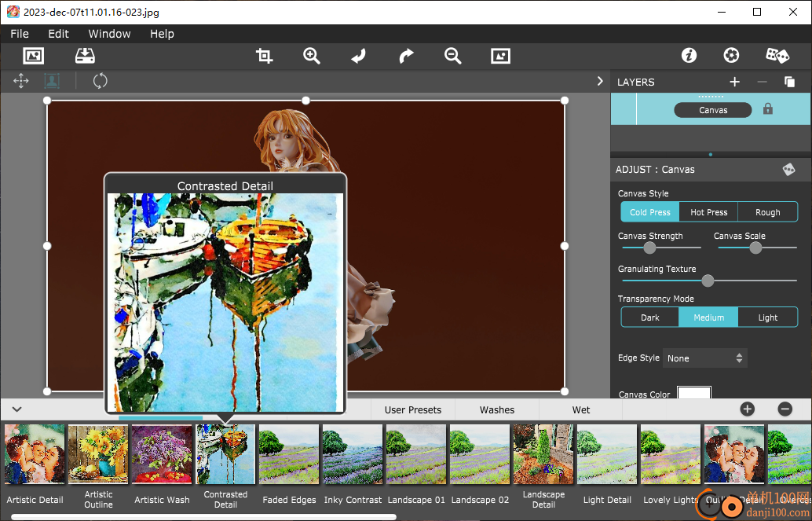The height and width of the screenshot is (521, 812).
Task: Randomize the Adjust Canvas settings die
Action: coord(788,170)
